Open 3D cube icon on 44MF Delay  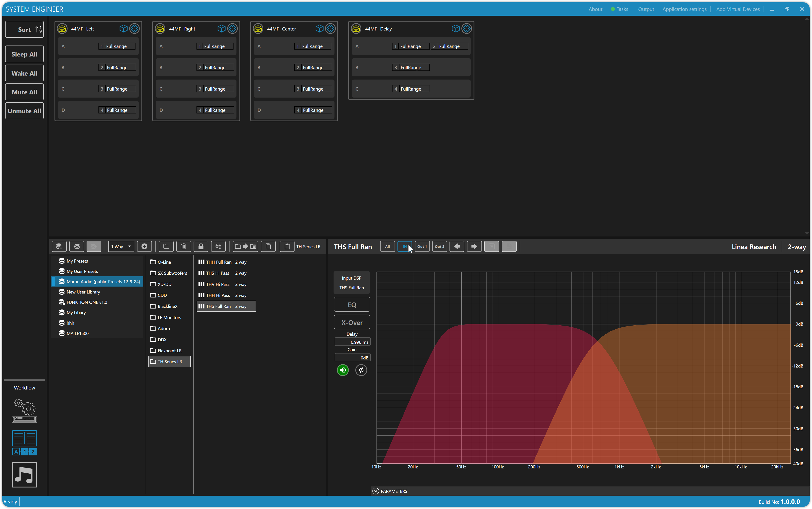coord(456,29)
